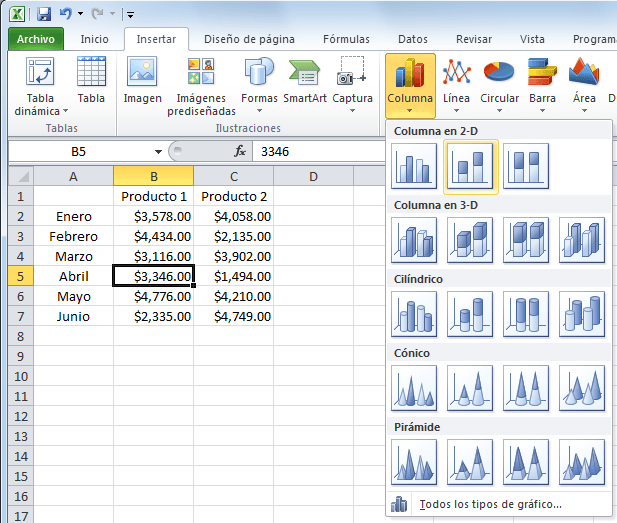Open the Área chart menu
Screen dimensions: 617x523
(584, 86)
